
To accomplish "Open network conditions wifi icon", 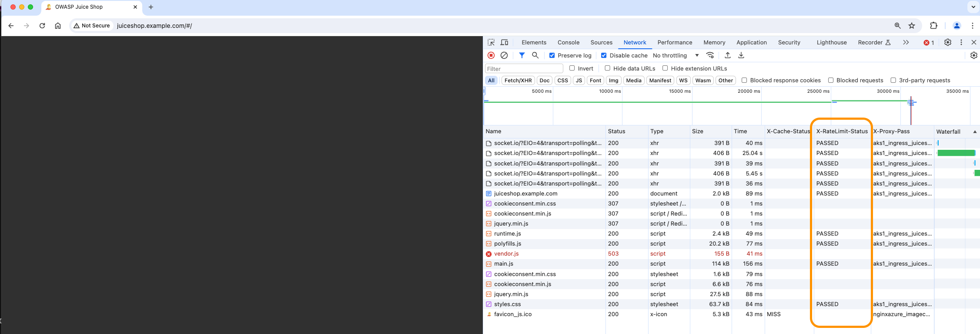I will pyautogui.click(x=710, y=55).
